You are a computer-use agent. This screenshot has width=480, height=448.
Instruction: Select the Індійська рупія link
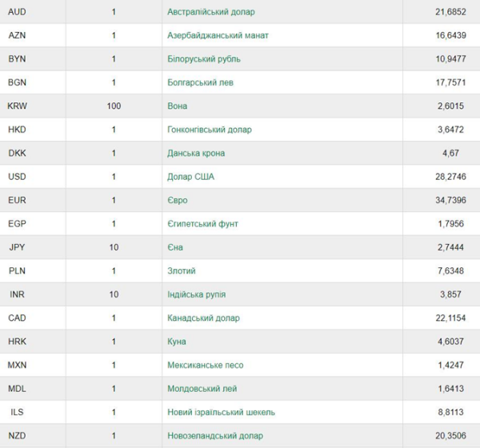coord(196,294)
